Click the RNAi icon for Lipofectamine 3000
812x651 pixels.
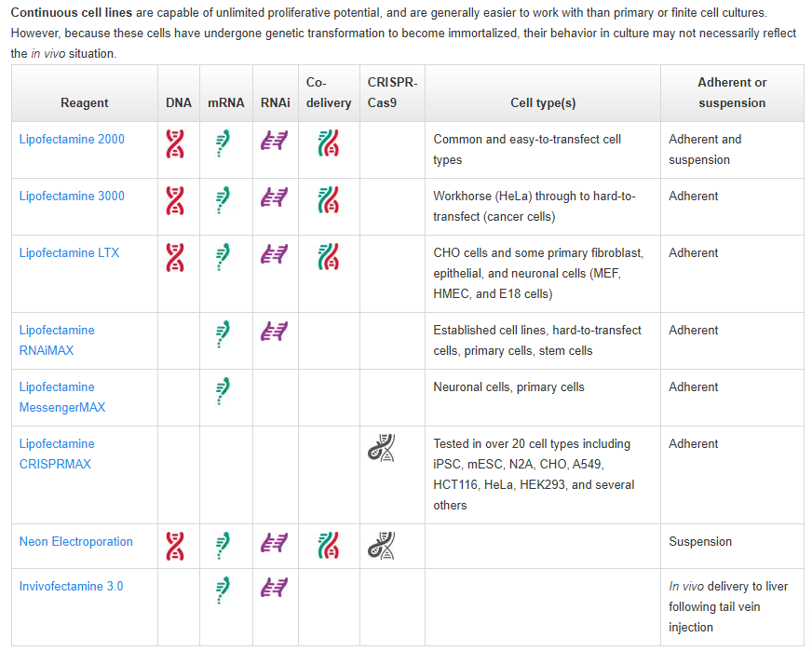[274, 197]
